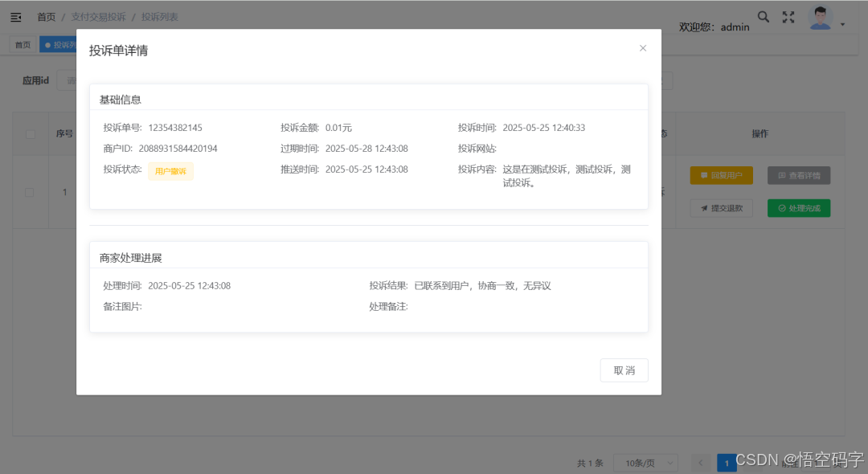Open the admin avatar menu
The width and height of the screenshot is (868, 474).
(821, 18)
